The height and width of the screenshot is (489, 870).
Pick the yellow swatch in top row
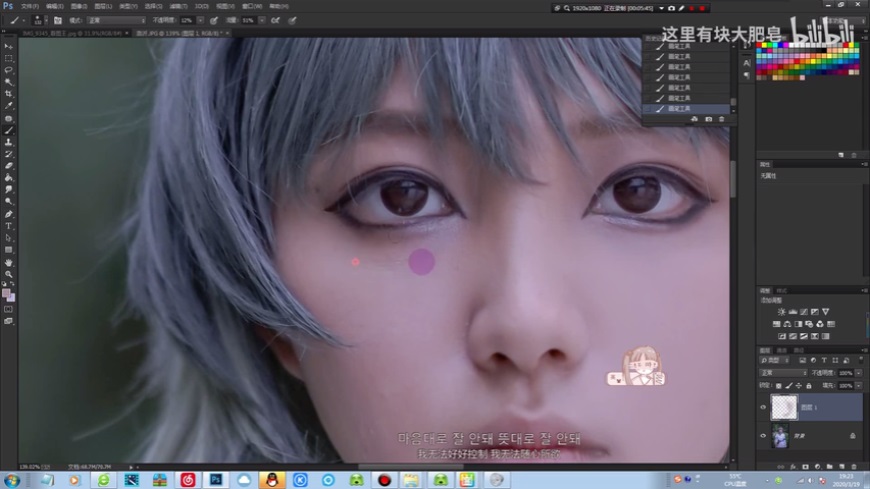coord(764,45)
